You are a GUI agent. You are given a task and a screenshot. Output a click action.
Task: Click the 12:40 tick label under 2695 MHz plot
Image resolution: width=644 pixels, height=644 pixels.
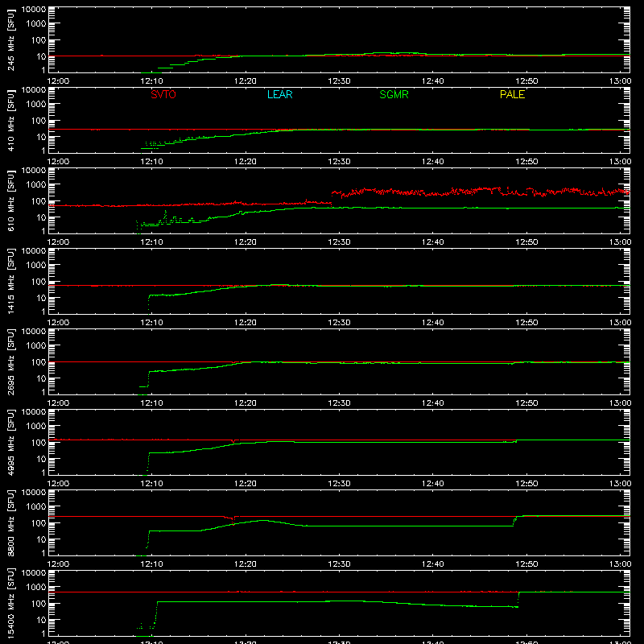click(x=433, y=403)
